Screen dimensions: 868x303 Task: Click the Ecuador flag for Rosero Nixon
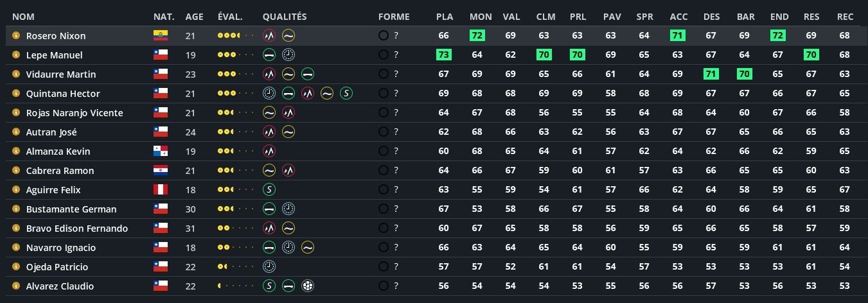pyautogui.click(x=160, y=36)
